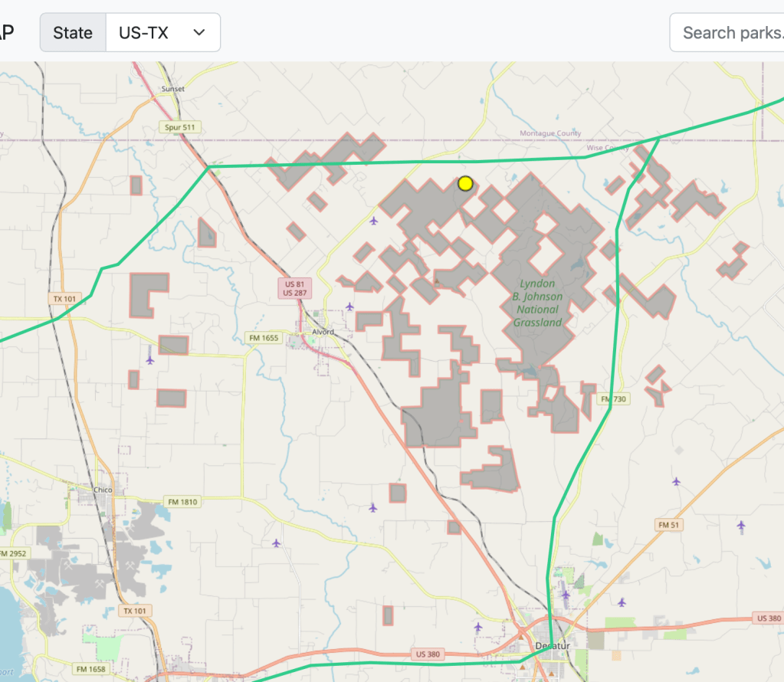Click the FM 51 road shield
Image resolution: width=784 pixels, height=682 pixels.
[x=668, y=525]
